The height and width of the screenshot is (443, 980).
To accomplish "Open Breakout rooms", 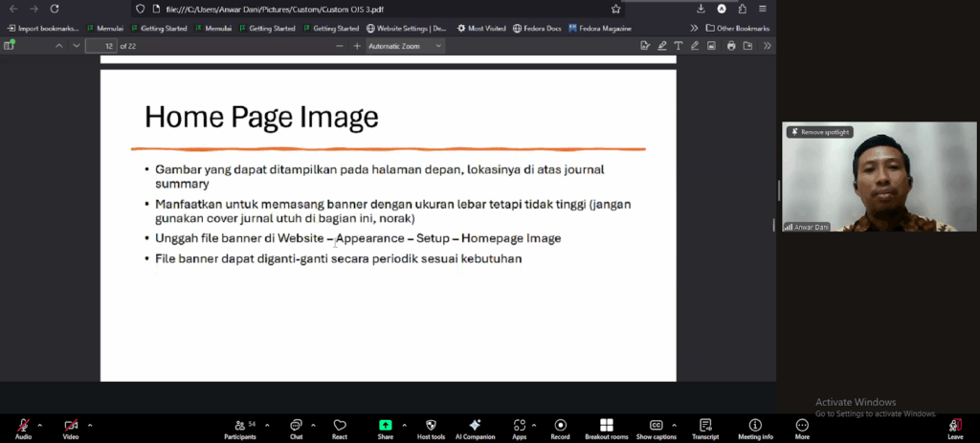I will 606,425.
